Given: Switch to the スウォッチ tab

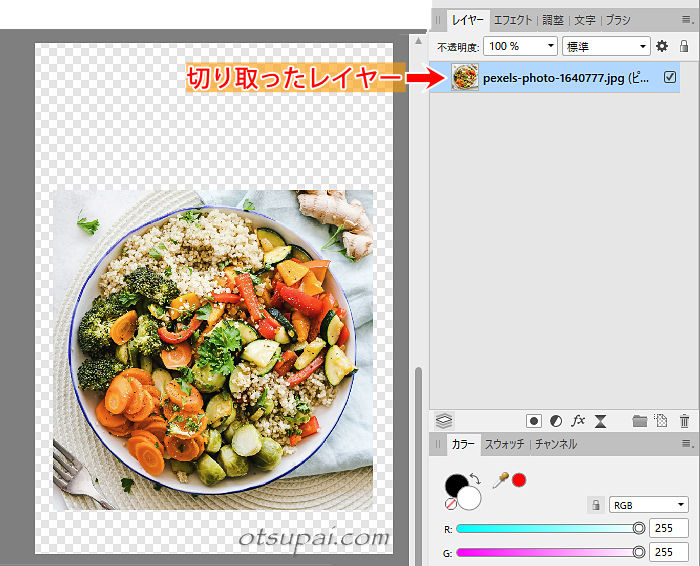Looking at the screenshot, I should [504, 444].
